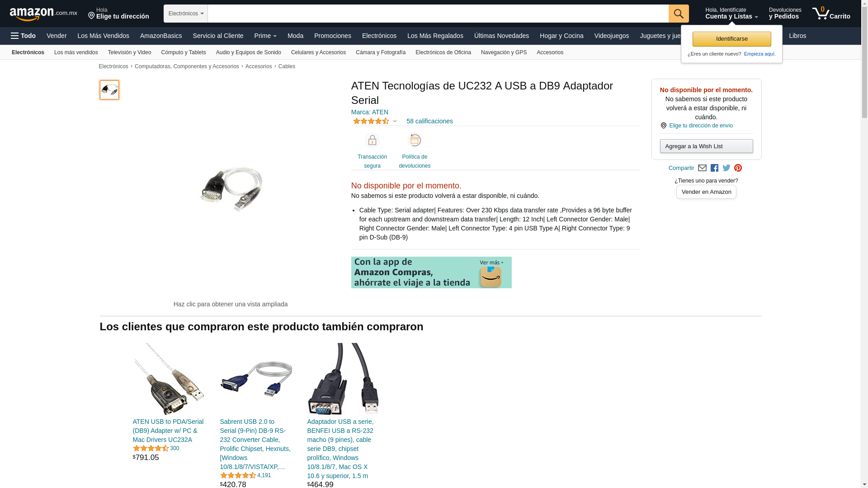Open Videojuegos in the navigation bar
The height and width of the screenshot is (488, 868).
coord(611,36)
